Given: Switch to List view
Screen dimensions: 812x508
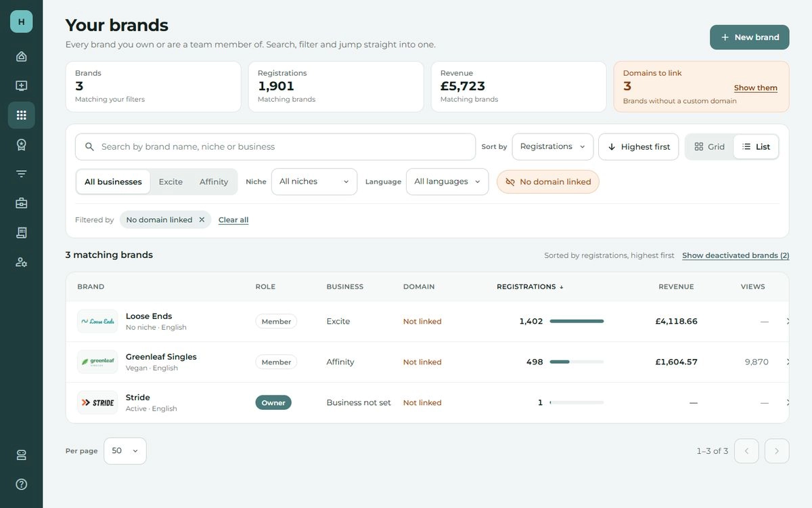Looking at the screenshot, I should point(756,147).
